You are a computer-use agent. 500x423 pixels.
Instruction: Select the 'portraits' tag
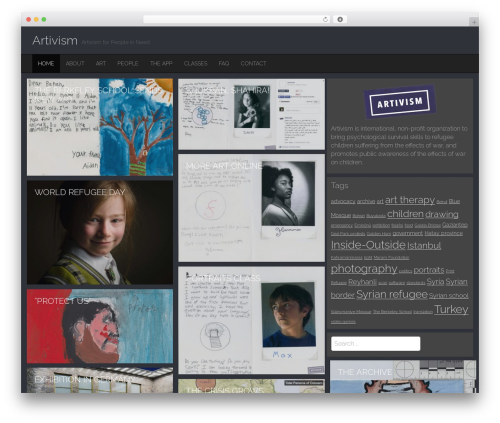(429, 270)
